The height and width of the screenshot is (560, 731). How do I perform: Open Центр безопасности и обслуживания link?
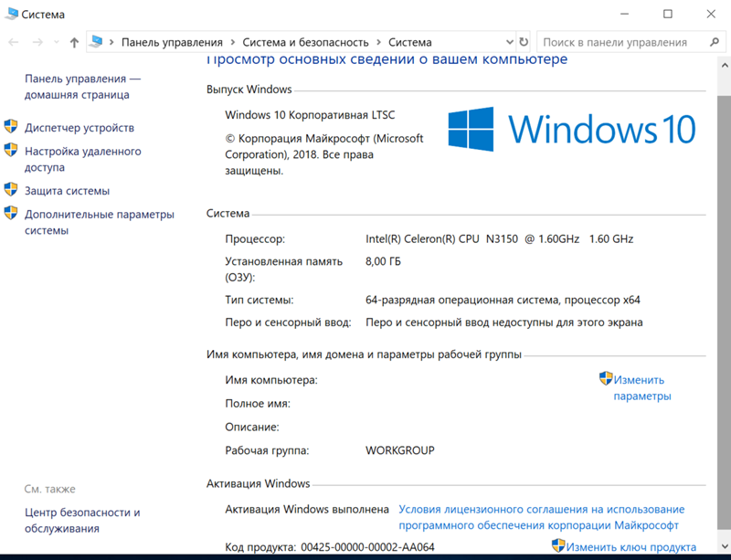click(82, 521)
